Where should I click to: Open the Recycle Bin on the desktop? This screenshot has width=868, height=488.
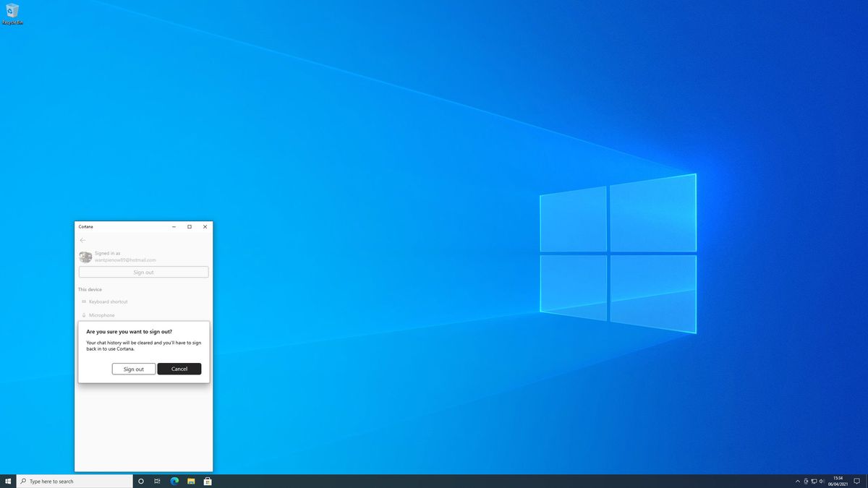coord(12,13)
